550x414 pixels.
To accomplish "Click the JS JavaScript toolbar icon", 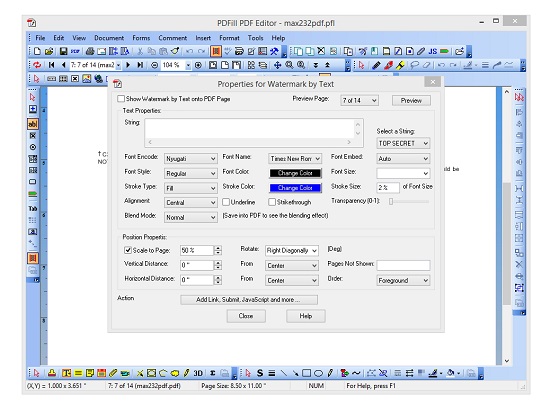I will 432,51.
